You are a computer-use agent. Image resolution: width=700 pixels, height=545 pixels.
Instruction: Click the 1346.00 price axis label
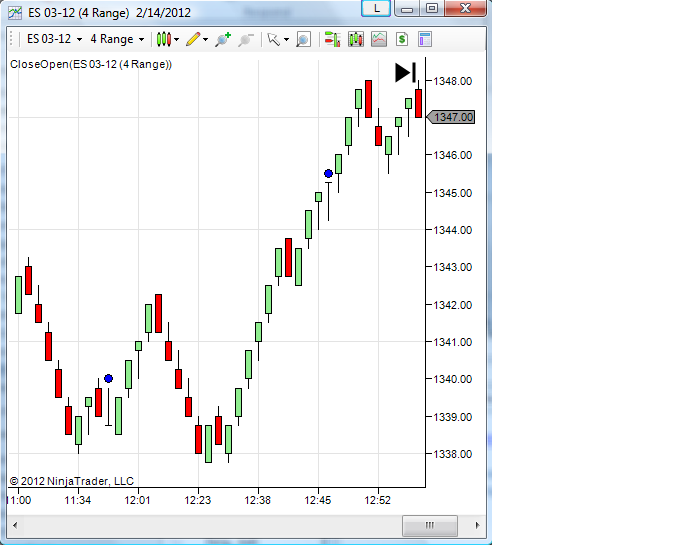pos(453,155)
